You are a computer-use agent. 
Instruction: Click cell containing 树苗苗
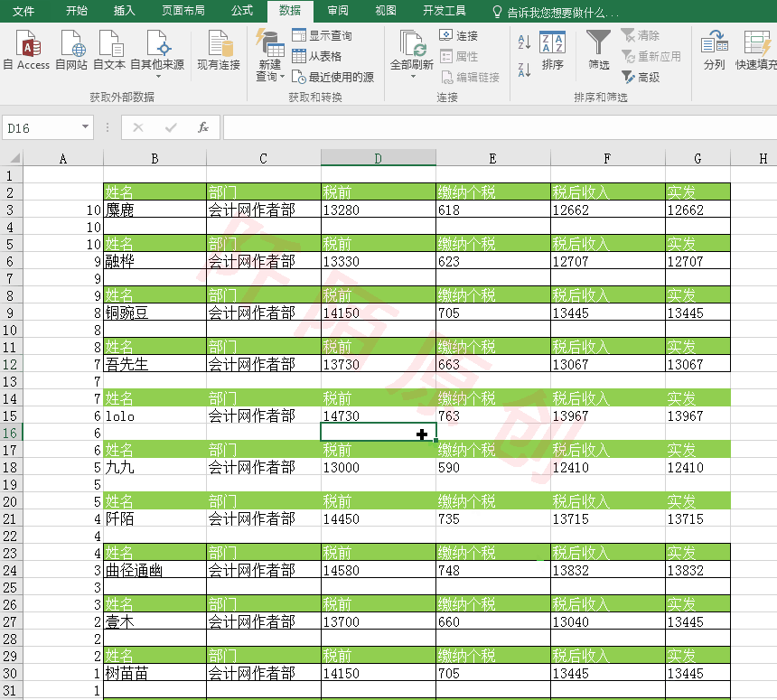point(154,673)
